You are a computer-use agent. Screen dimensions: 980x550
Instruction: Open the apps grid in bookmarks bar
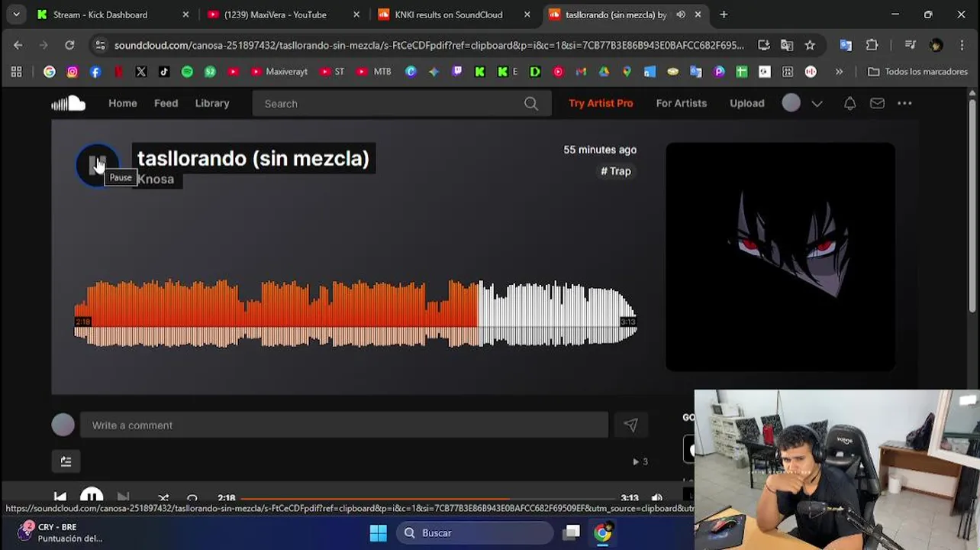(16, 72)
